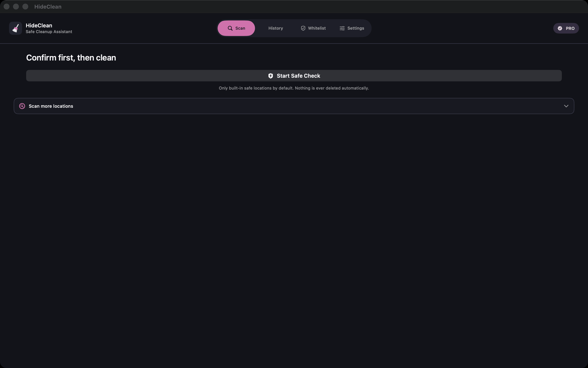Open the PRO upgrade button
Screen dimensions: 588x368
point(566,28)
